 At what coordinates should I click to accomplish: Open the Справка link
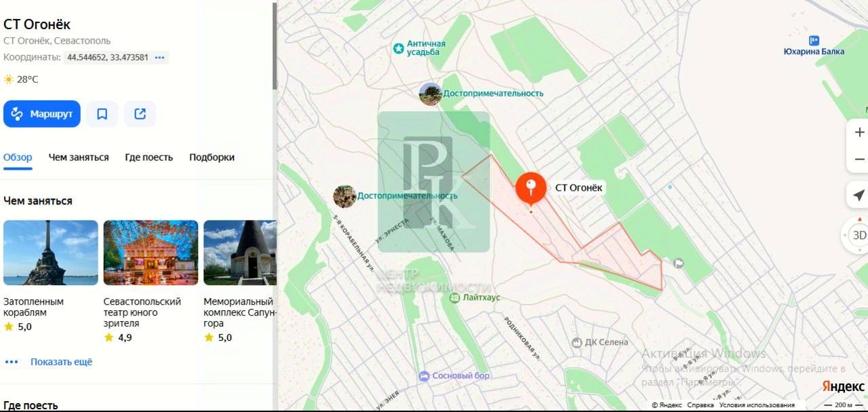701,405
